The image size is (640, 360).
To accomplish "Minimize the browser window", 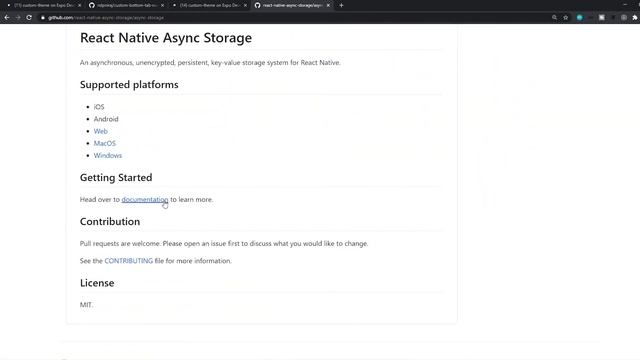I will coord(625,4).
